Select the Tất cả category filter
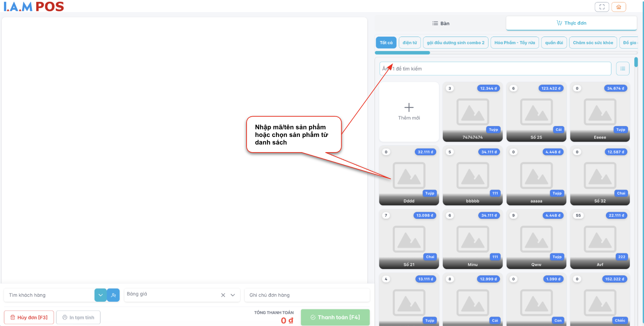This screenshot has width=644, height=326. tap(386, 43)
